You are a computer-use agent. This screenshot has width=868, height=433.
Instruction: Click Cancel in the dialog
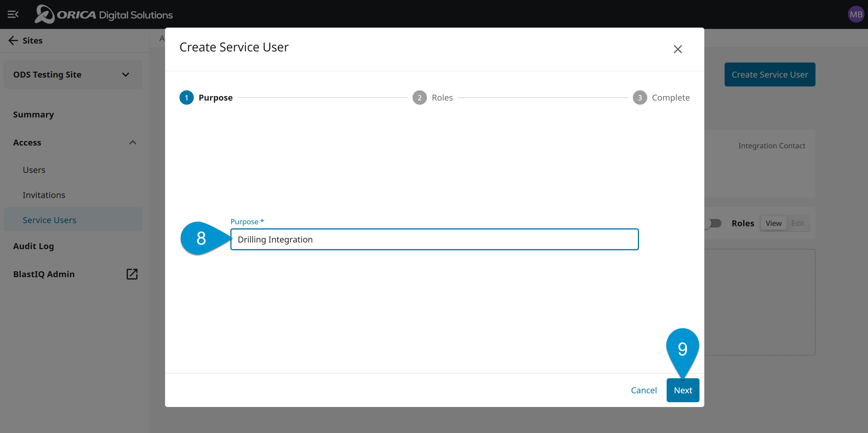point(644,390)
